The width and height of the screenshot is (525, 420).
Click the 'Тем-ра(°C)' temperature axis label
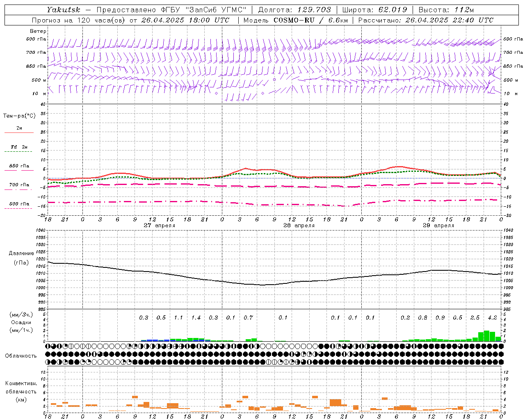[19, 116]
